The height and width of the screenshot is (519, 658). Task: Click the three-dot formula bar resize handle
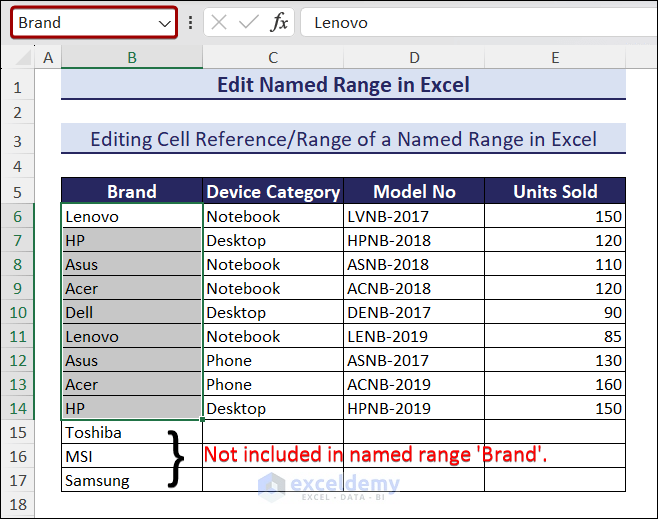190,23
